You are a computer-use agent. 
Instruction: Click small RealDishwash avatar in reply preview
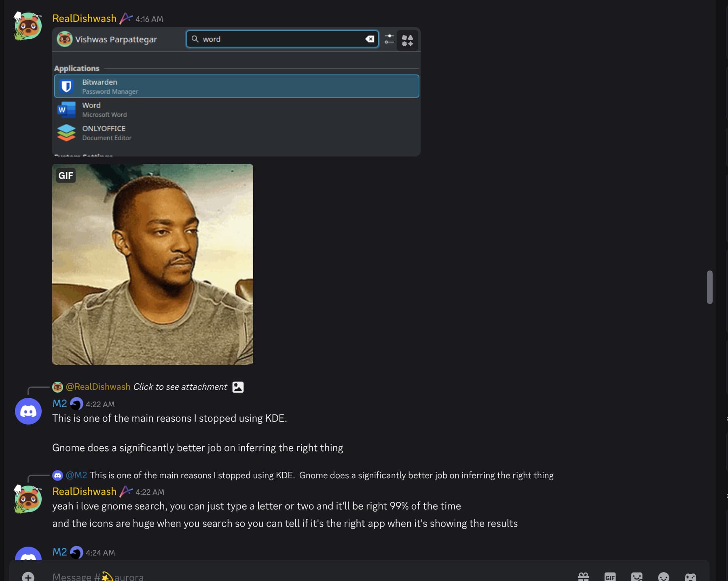(x=58, y=387)
